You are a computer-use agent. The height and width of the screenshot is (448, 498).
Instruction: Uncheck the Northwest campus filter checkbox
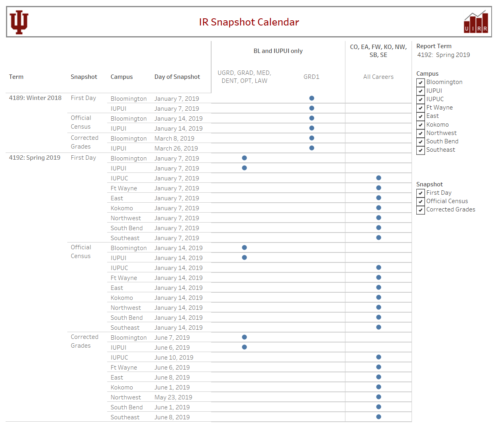(x=420, y=133)
